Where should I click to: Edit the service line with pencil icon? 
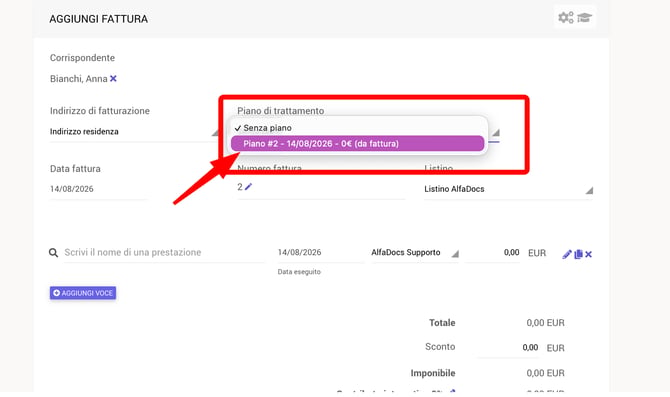567,254
